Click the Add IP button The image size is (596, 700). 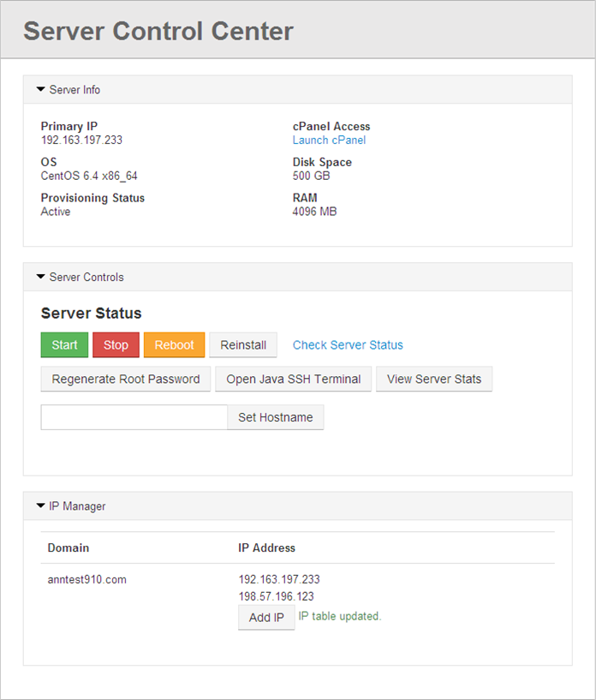(266, 618)
